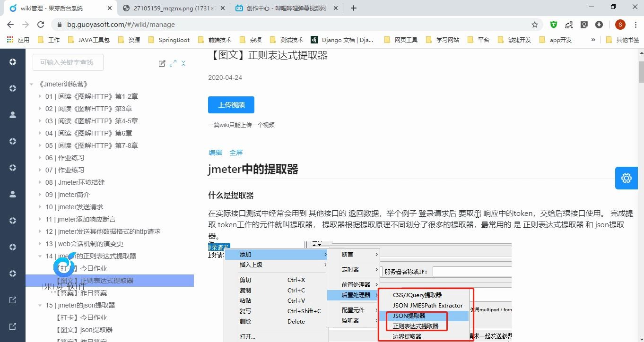Viewport: 644px width, 342px height.
Task: Collapse the 15 | jmeter的json提取器 node
Action: [40, 305]
